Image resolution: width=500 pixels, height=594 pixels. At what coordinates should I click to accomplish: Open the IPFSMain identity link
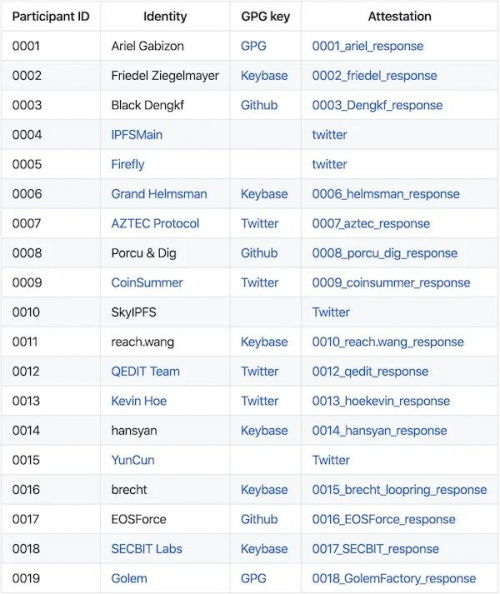(137, 135)
